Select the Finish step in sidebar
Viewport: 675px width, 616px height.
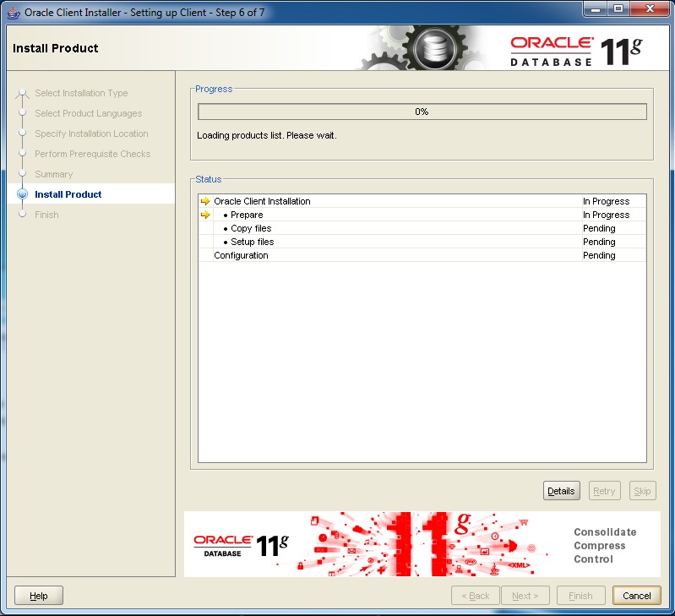point(46,215)
